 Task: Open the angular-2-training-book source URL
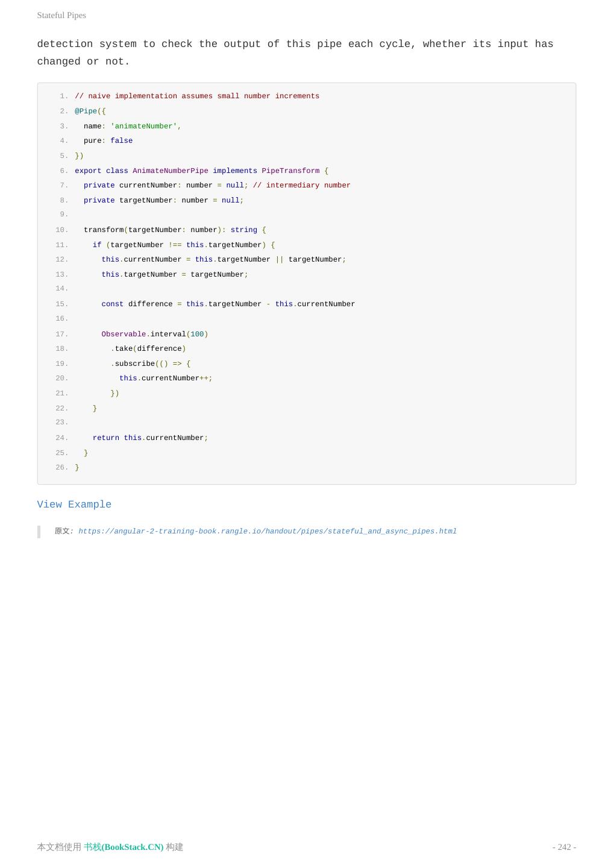click(x=267, y=531)
